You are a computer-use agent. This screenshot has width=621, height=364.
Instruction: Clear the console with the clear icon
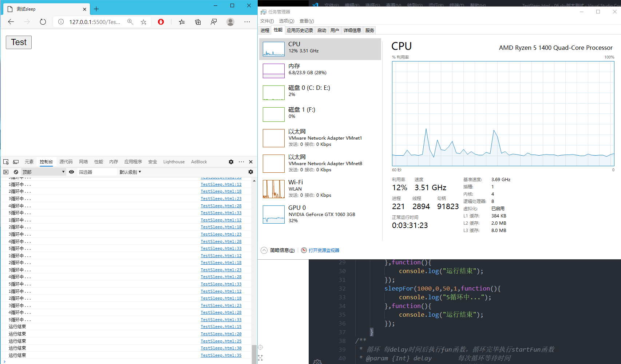pos(16,172)
